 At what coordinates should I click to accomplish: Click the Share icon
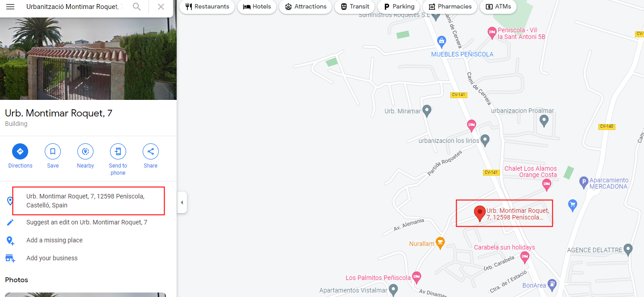click(151, 151)
